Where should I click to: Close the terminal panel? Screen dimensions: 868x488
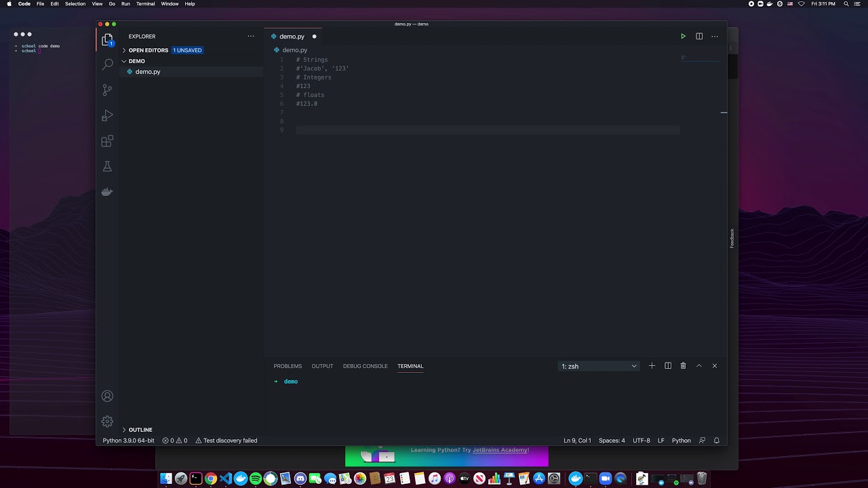pos(715,366)
